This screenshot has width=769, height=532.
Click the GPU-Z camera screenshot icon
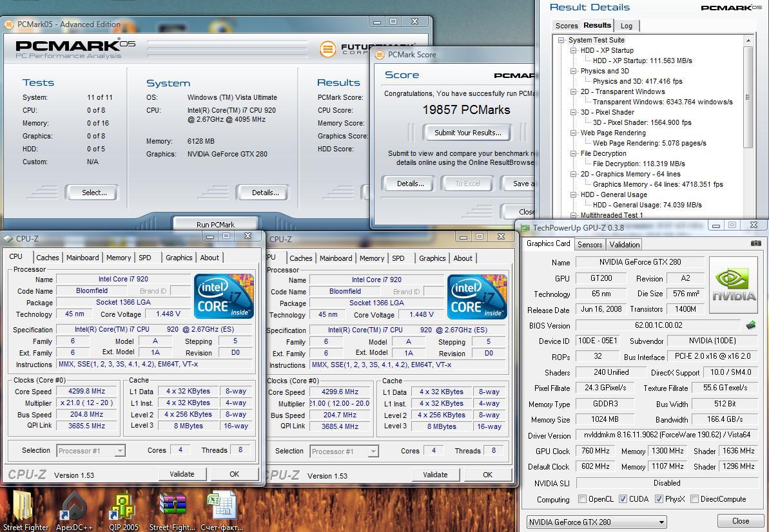[755, 243]
